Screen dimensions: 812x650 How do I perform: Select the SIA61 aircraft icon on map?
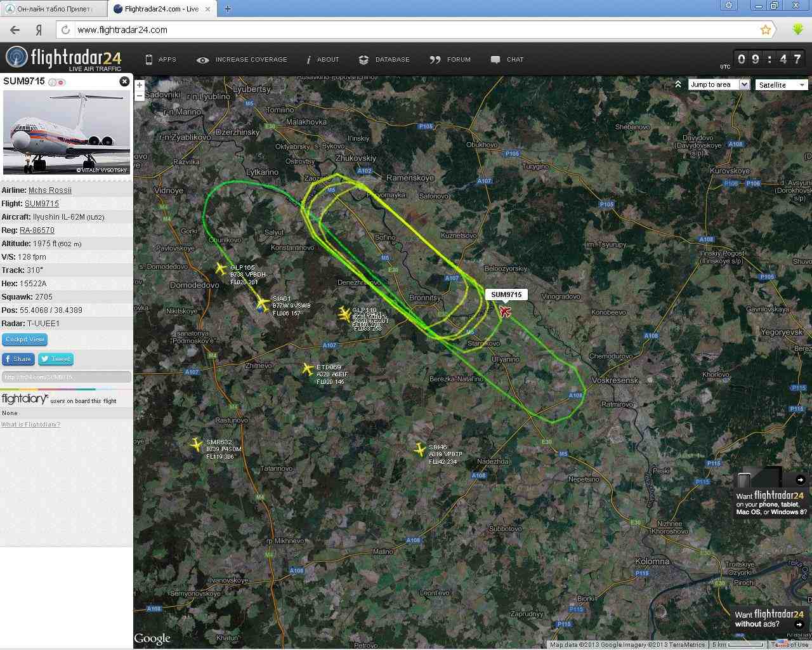point(263,303)
